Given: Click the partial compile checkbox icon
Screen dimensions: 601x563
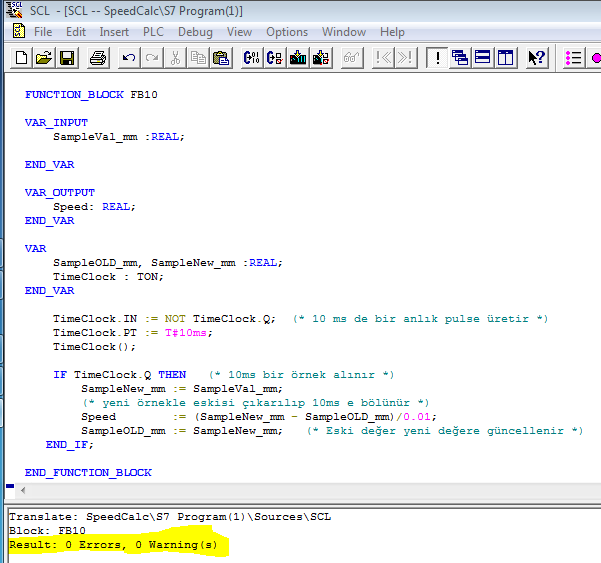Looking at the screenshot, I should 275,58.
